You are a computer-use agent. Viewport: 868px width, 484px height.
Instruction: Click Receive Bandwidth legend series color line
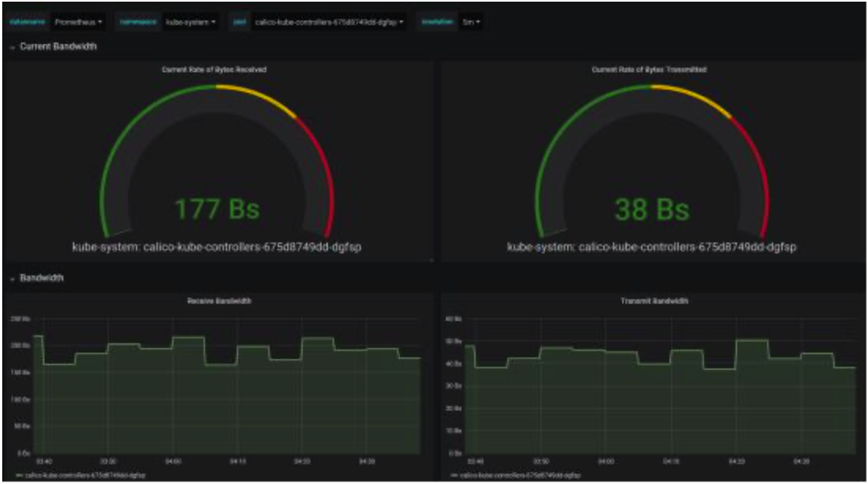[19, 475]
